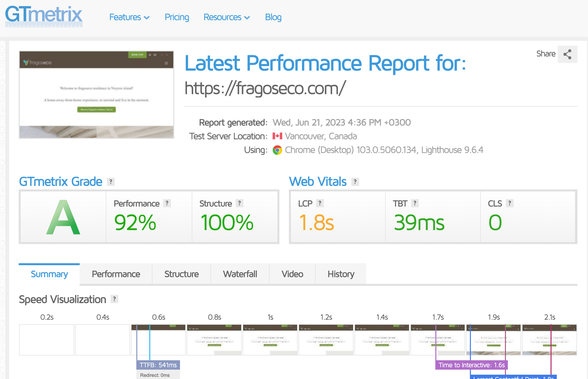
Task: Click the fragoseco site screenshot thumbnail
Action: tap(96, 95)
